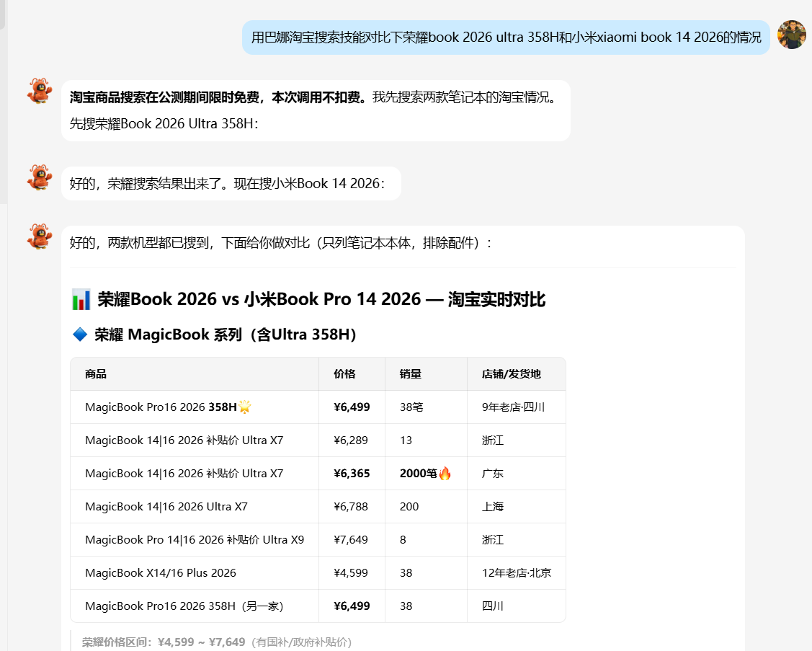Click sales value '8'

(403, 539)
